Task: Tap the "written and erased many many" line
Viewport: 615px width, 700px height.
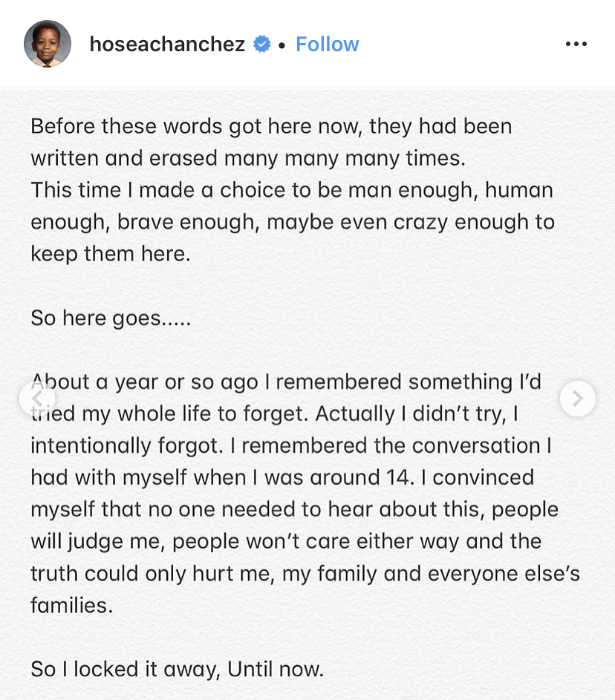Action: pyautogui.click(x=248, y=158)
